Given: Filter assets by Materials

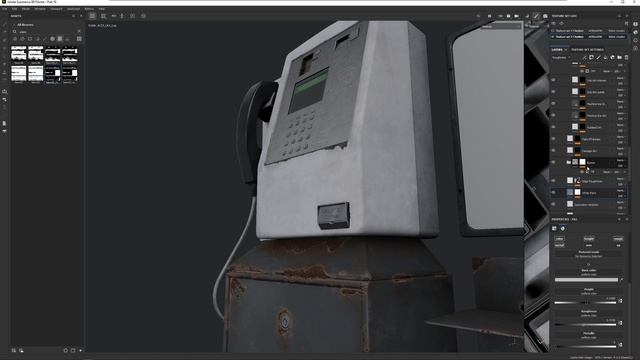Looking at the screenshot, I should [15, 39].
